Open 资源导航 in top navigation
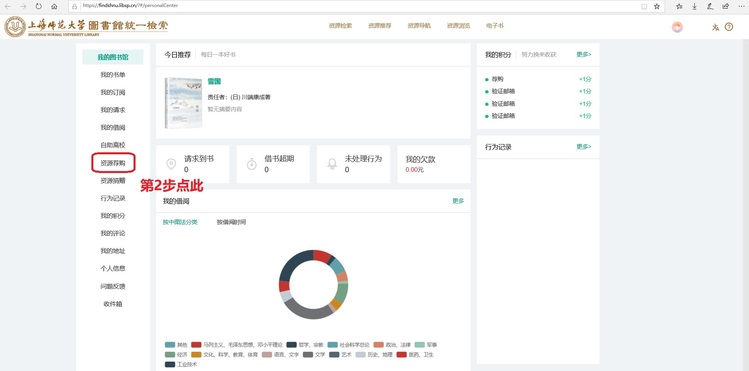 tap(419, 26)
